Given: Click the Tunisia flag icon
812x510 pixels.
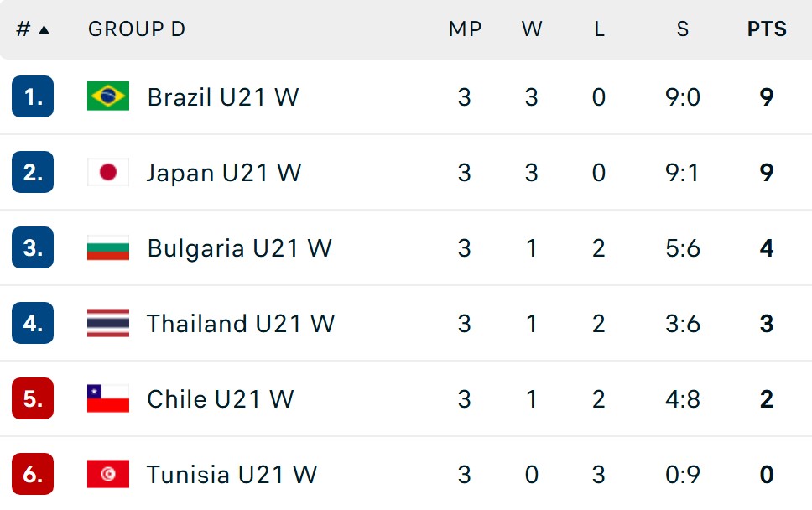Looking at the screenshot, I should point(107,474).
